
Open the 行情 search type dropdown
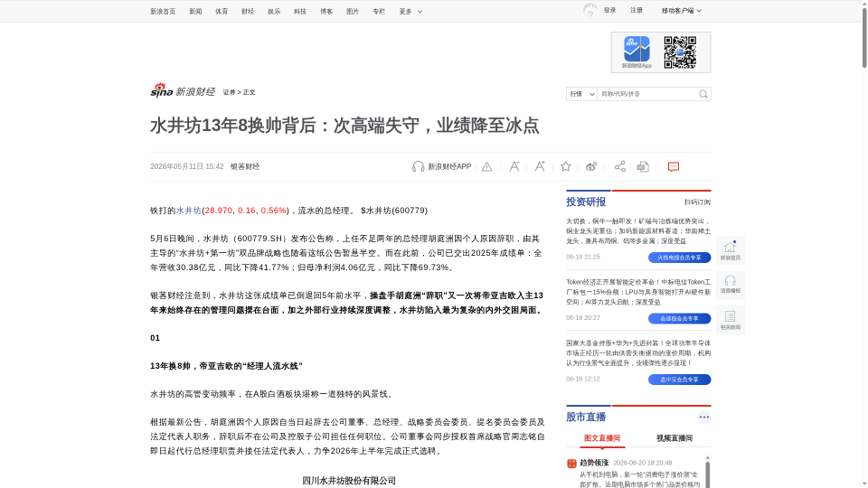click(x=581, y=94)
